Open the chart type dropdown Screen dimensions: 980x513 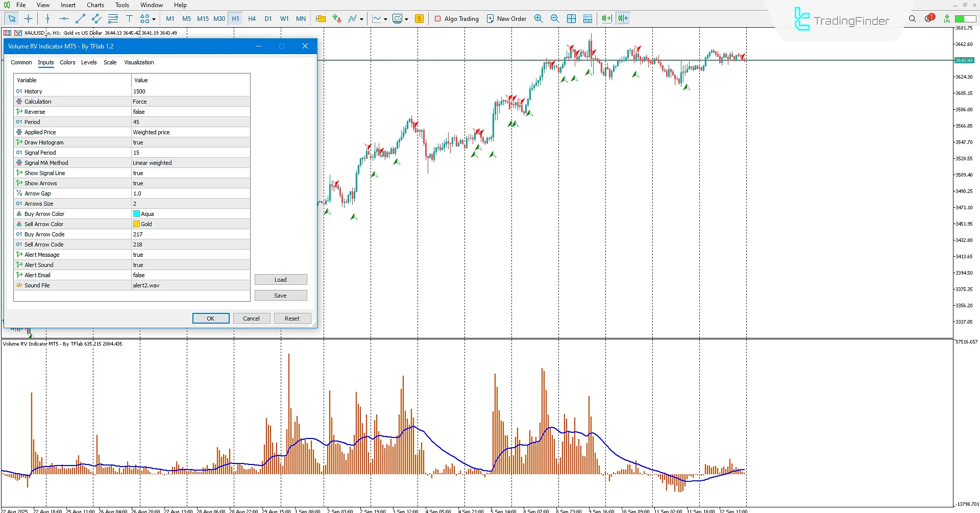384,19
